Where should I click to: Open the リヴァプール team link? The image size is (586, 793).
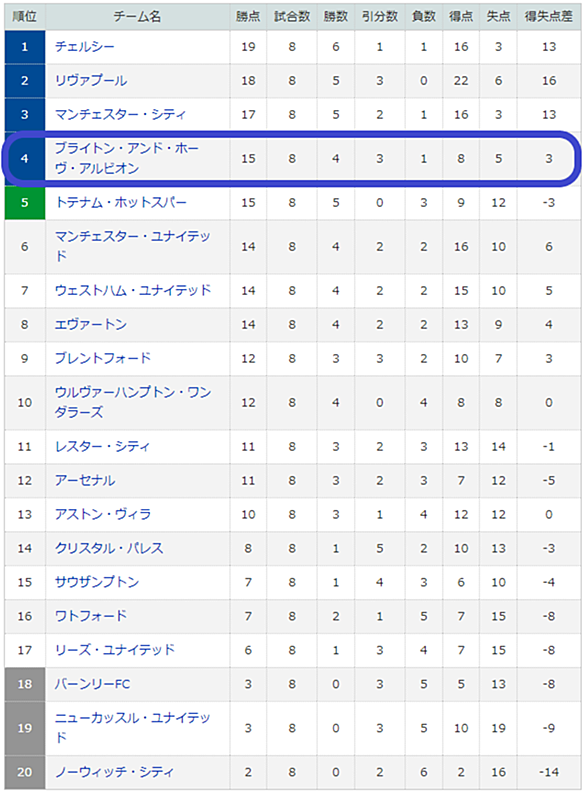[91, 80]
